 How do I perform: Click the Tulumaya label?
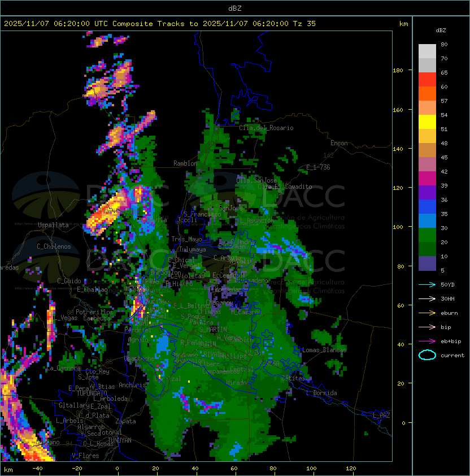coord(193,249)
